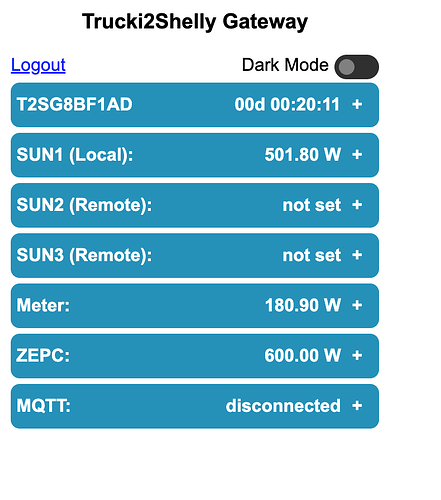Expand the T2SG8BF1AD uptime row plus icon

coord(357,105)
